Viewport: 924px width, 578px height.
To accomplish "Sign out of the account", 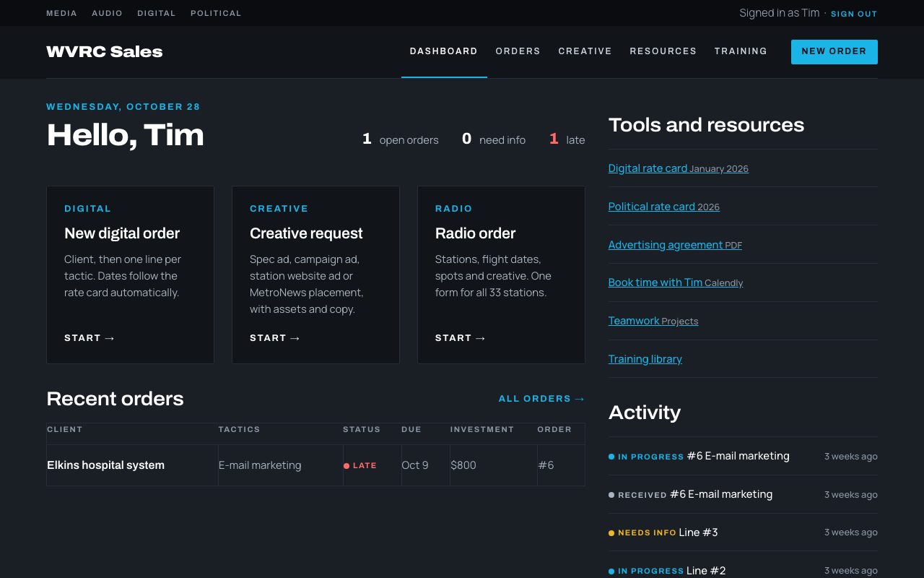I will tap(854, 14).
